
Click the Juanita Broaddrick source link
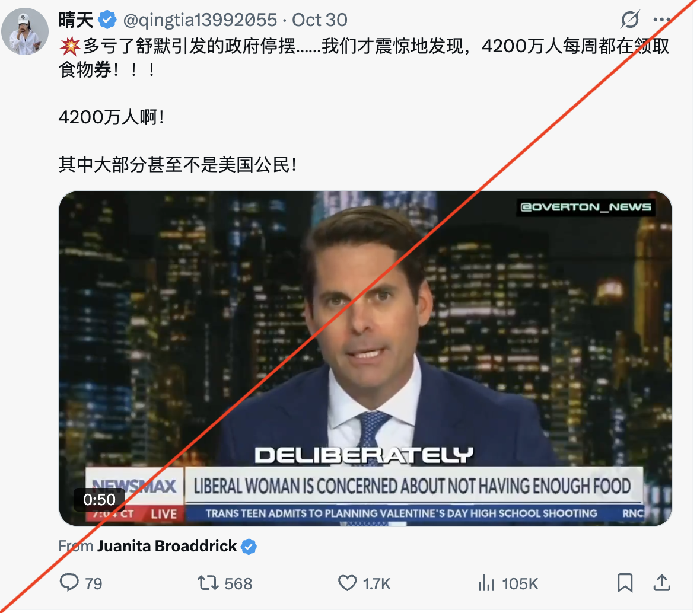tap(167, 546)
